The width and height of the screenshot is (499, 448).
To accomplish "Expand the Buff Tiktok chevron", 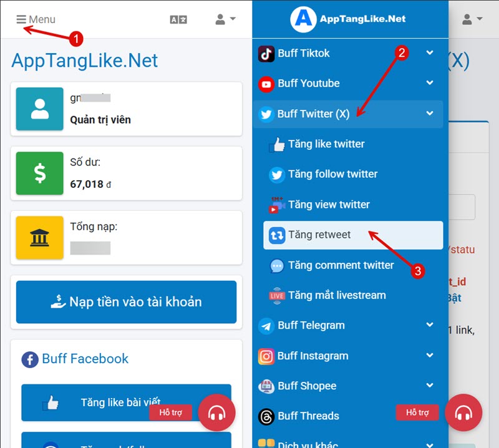I will [x=430, y=53].
